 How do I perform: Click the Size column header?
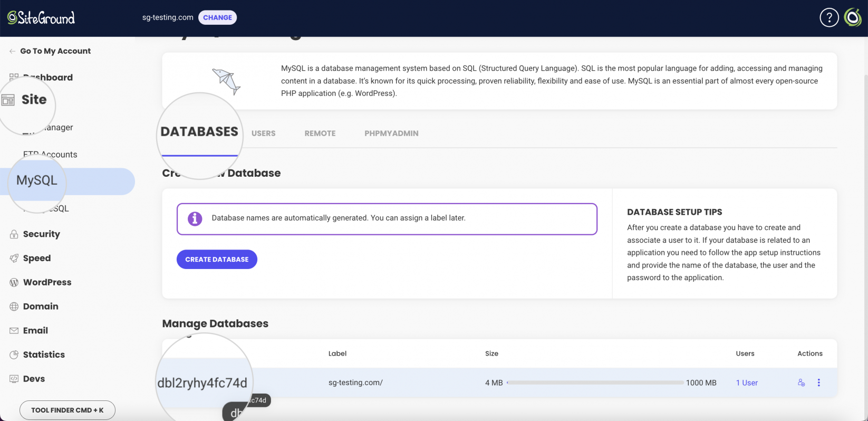(491, 353)
